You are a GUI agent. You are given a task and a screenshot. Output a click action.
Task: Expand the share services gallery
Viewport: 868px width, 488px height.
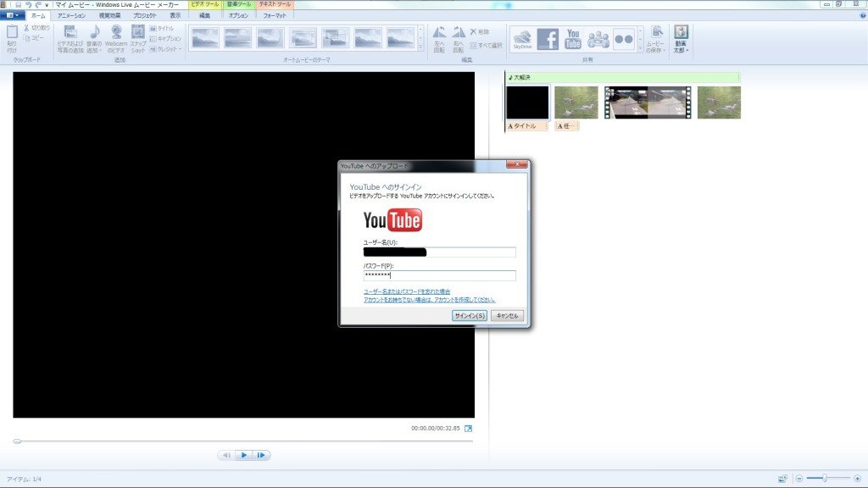[x=641, y=48]
